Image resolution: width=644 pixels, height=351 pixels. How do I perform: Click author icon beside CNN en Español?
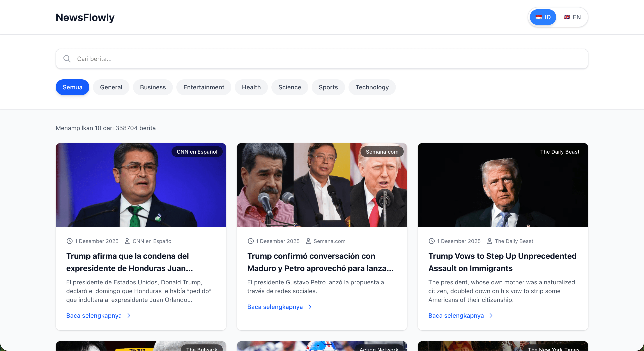(127, 241)
